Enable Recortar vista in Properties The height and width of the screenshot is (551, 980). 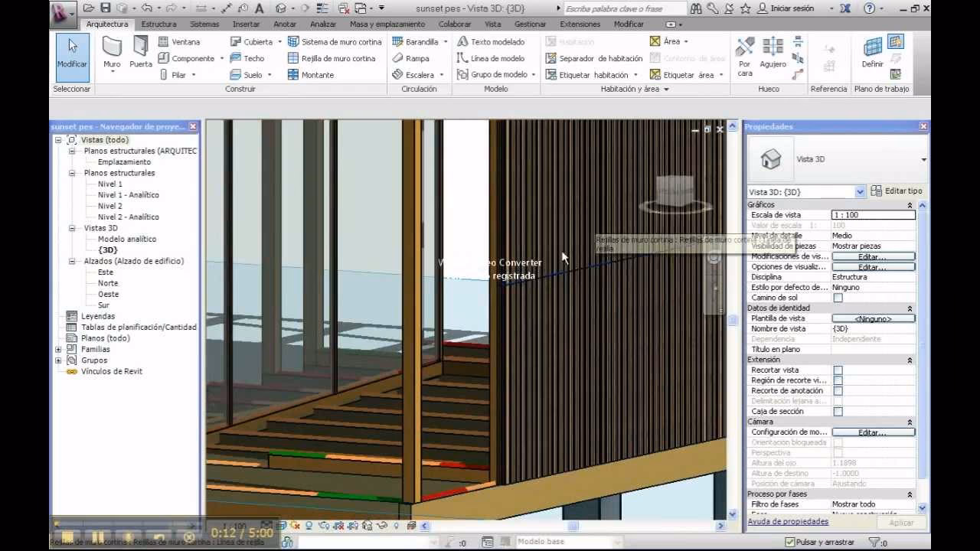click(x=839, y=370)
